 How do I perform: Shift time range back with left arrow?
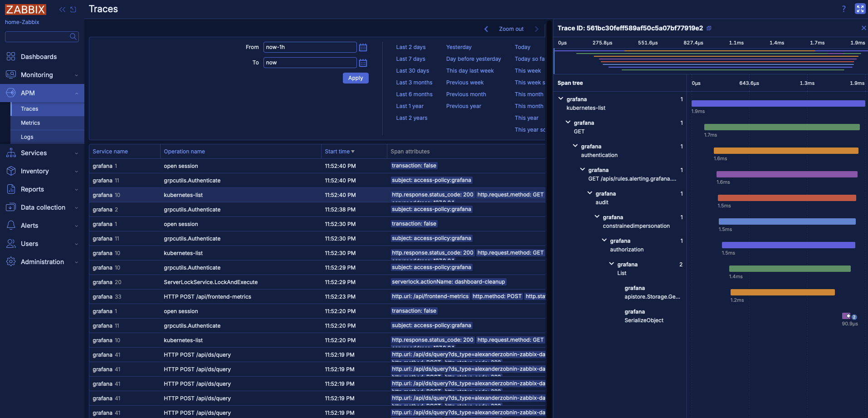486,29
